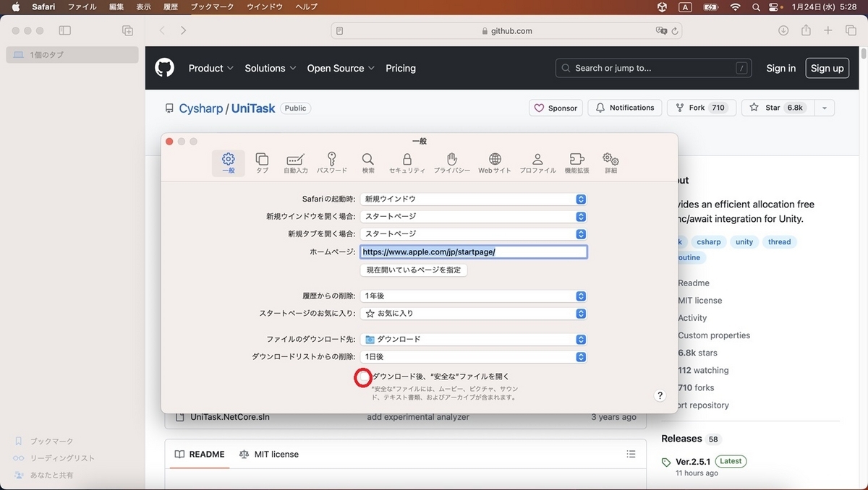
Task: Open the GitHub Pricing link
Action: click(401, 68)
